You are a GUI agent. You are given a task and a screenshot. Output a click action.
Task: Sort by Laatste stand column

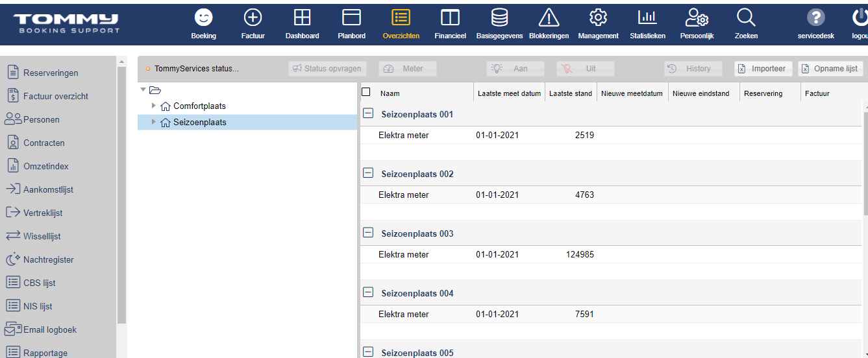pyautogui.click(x=571, y=93)
